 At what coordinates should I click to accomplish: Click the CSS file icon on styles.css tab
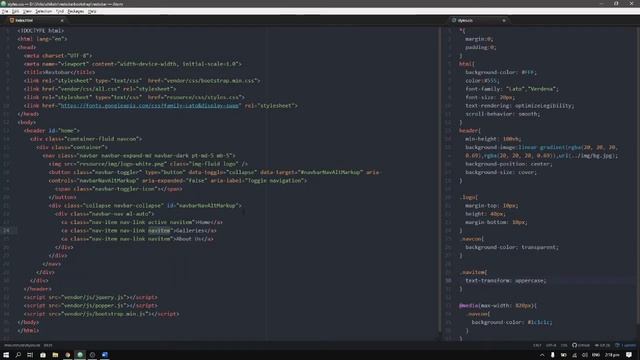coord(453,20)
